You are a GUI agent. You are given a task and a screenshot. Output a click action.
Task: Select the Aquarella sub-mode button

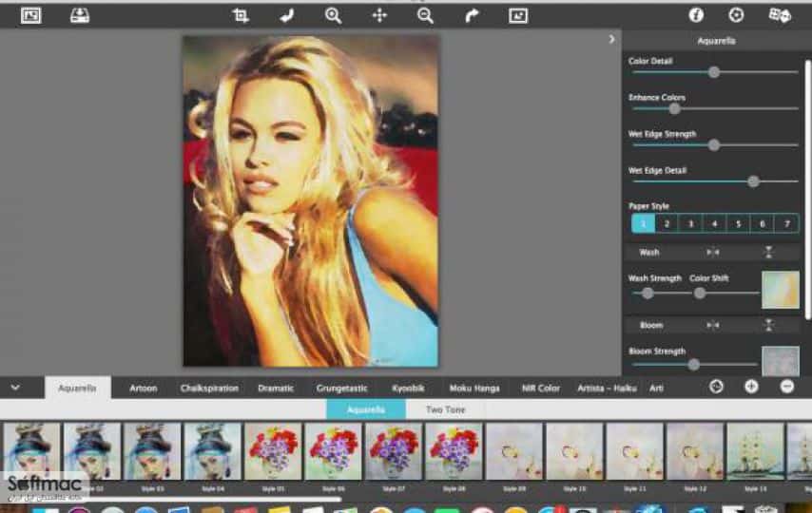pos(366,409)
